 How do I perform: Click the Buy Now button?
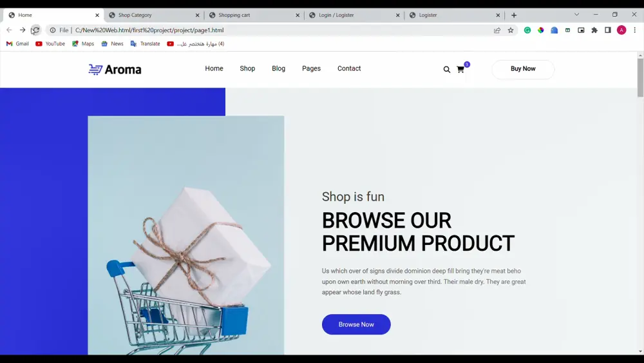[523, 69]
